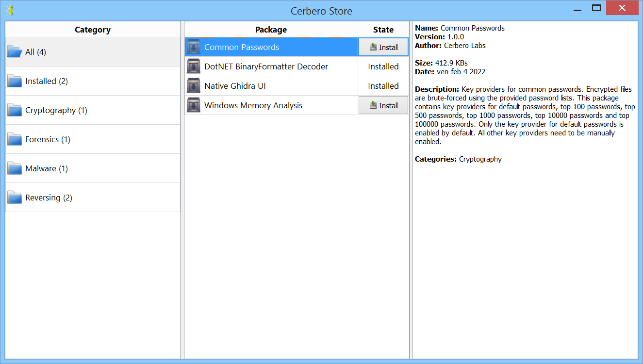The height and width of the screenshot is (364, 643).
Task: Sort by the Package column header
Action: [271, 30]
